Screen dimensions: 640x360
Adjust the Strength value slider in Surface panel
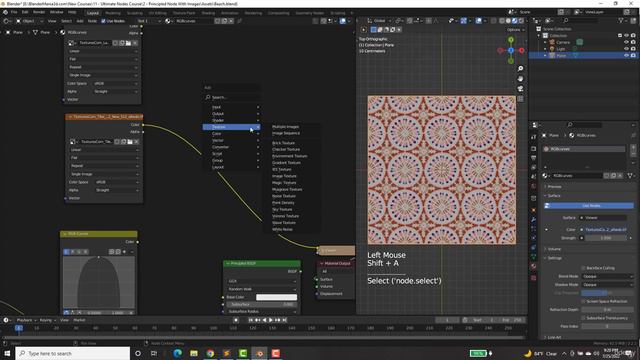607,238
